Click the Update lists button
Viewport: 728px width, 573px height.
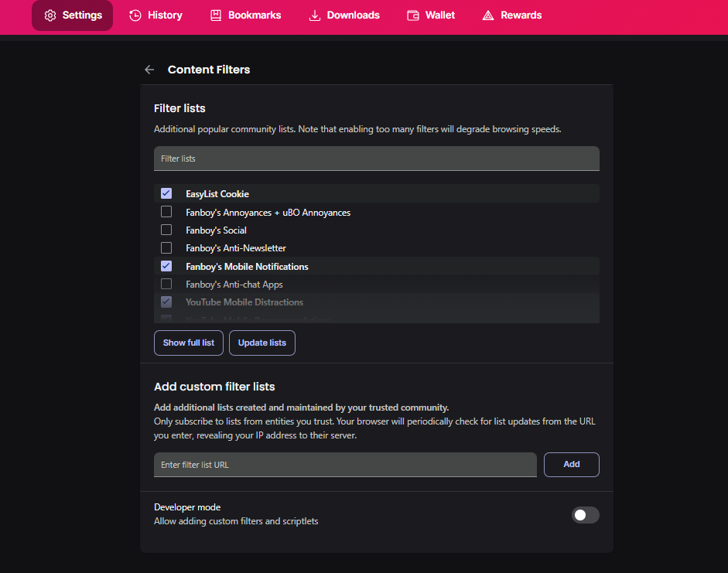coord(261,343)
